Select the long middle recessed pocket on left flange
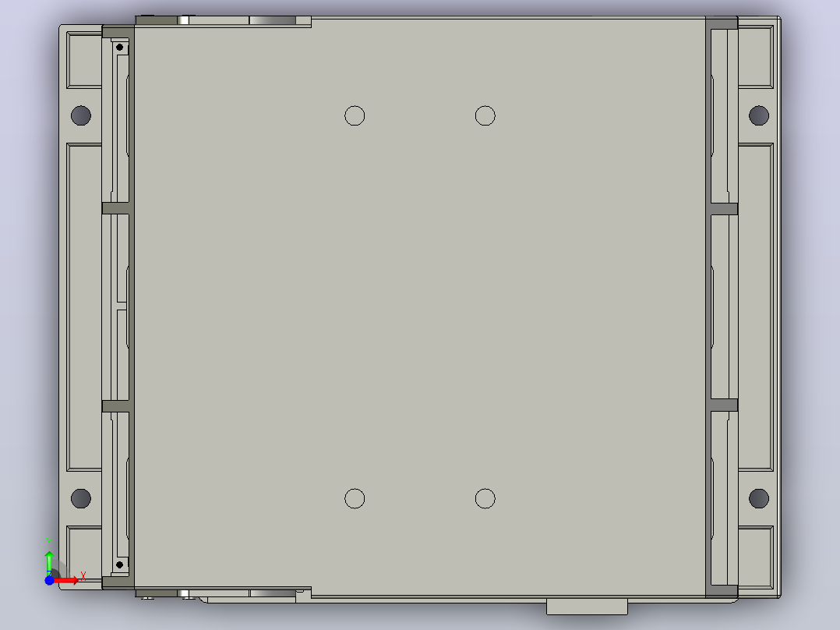 pos(84,306)
